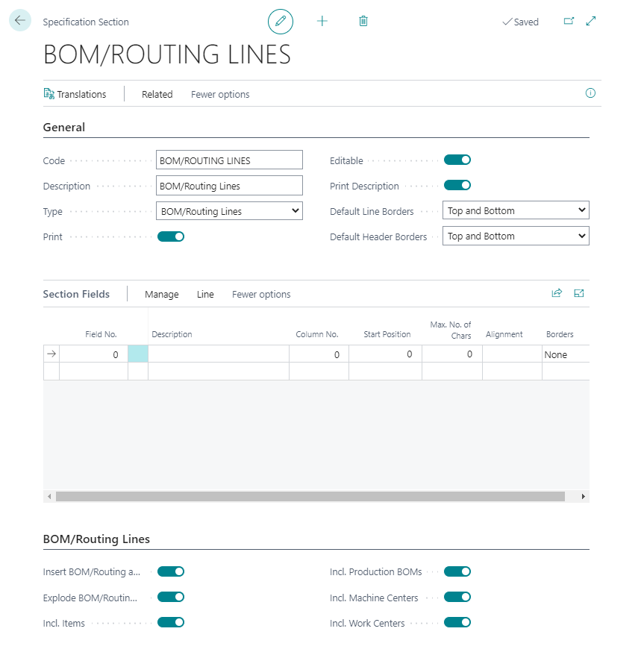Screen dimensions: 644x652
Task: Click Start Position cell in first row
Action: click(385, 354)
